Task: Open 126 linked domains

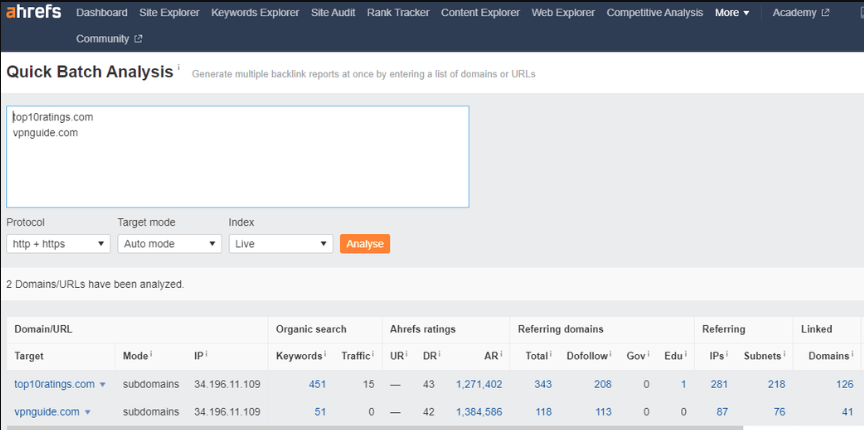Action: pos(845,384)
